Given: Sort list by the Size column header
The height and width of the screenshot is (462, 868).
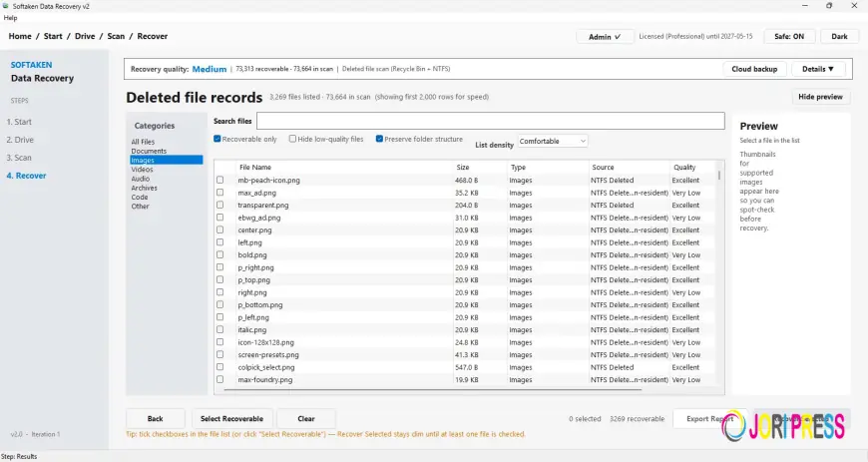Looking at the screenshot, I should 463,168.
